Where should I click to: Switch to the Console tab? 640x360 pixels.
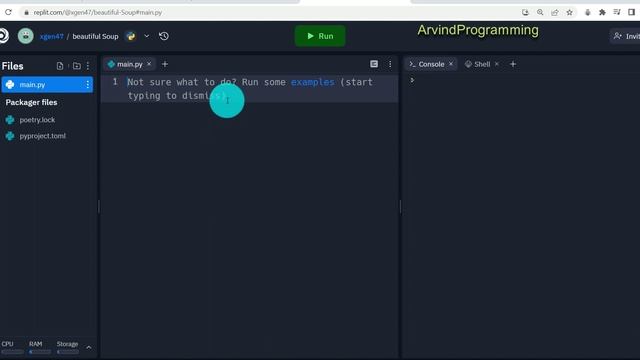pos(431,64)
